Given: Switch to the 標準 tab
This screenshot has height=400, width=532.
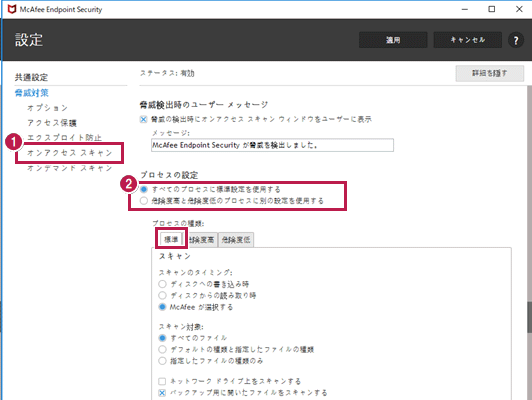Looking at the screenshot, I should pos(171,240).
